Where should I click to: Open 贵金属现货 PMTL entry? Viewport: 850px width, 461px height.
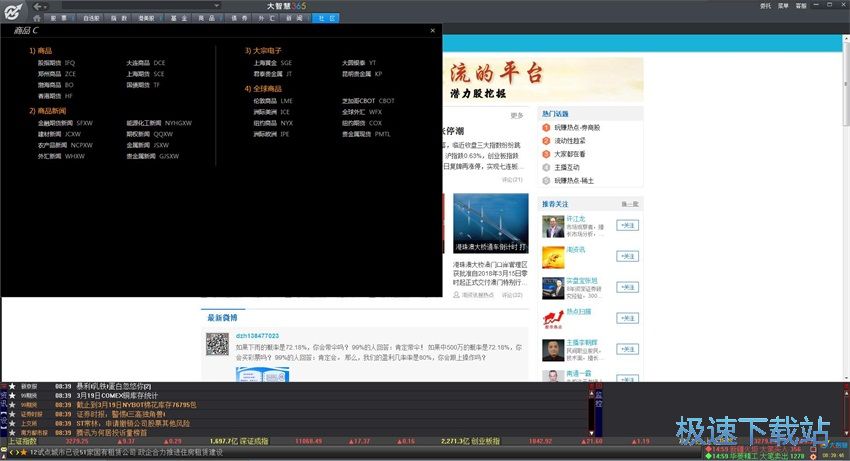tap(366, 134)
